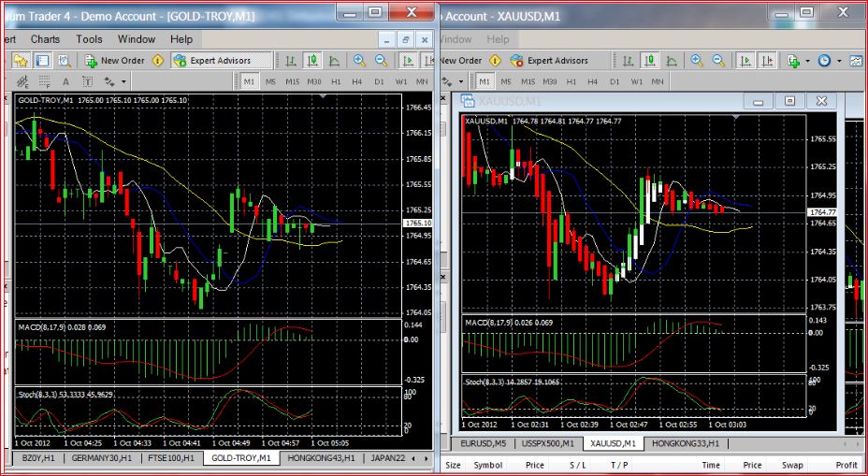The height and width of the screenshot is (476, 868).
Task: Click the Periods clock icon
Action: (825, 61)
